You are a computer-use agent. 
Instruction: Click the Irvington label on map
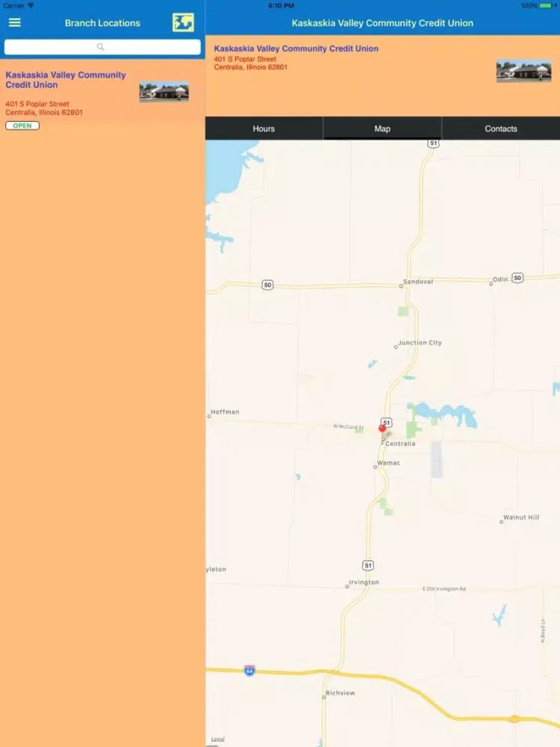[x=364, y=582]
